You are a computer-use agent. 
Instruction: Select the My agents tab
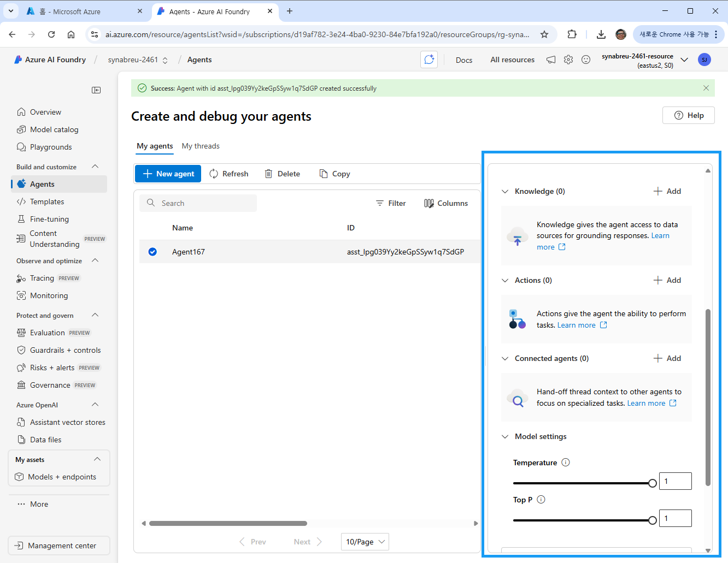(x=155, y=146)
